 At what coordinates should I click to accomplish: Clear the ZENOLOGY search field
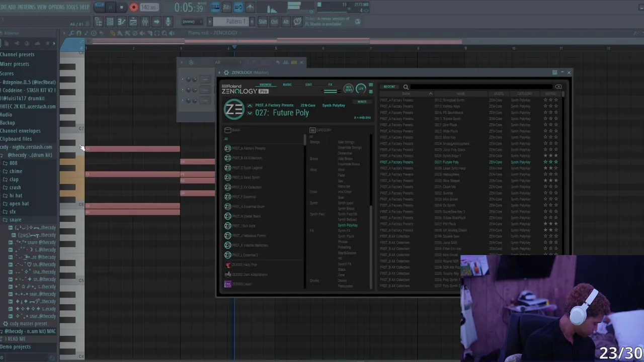558,87
